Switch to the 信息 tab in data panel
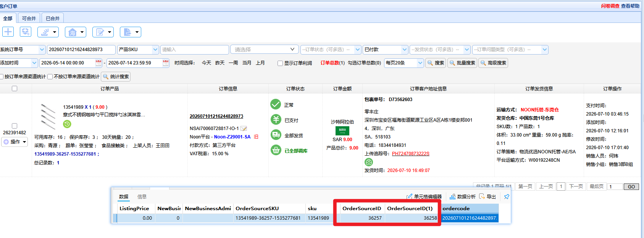Screen dimensions: 644x238 tap(142, 197)
